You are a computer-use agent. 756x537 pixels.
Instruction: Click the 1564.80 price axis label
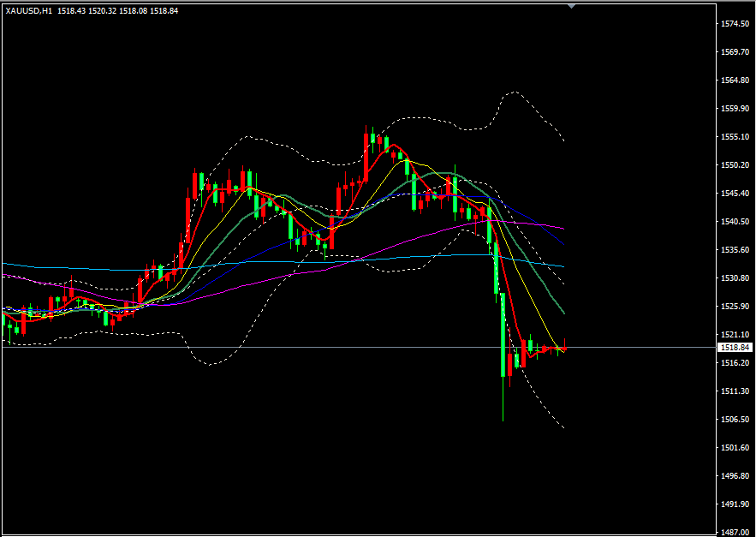pyautogui.click(x=735, y=81)
